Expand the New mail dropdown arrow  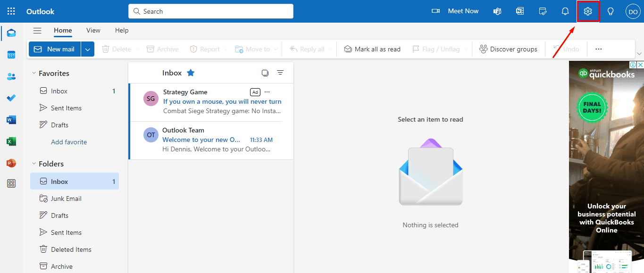[88, 49]
